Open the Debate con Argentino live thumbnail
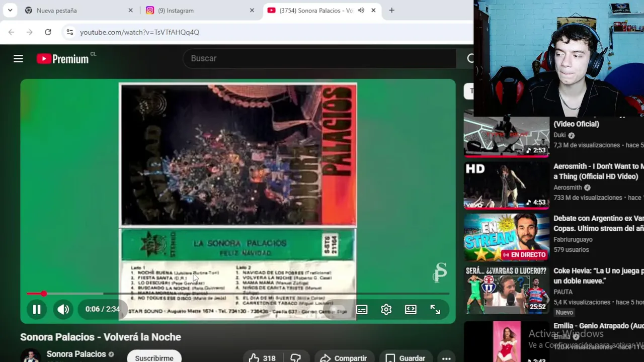 [506, 237]
